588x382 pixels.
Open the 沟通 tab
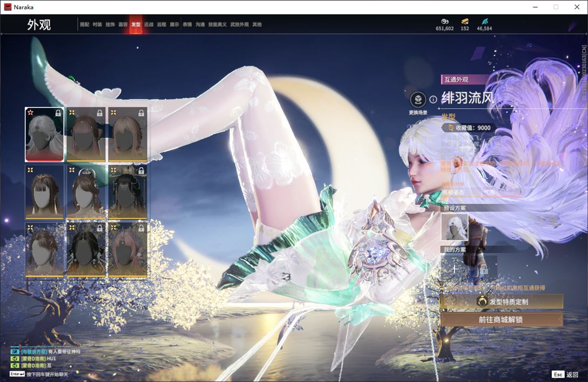(200, 24)
